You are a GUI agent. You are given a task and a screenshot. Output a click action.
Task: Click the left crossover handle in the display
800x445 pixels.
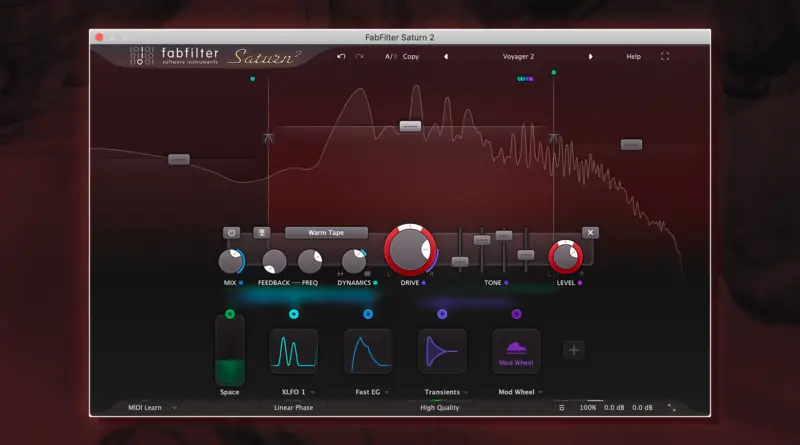268,138
